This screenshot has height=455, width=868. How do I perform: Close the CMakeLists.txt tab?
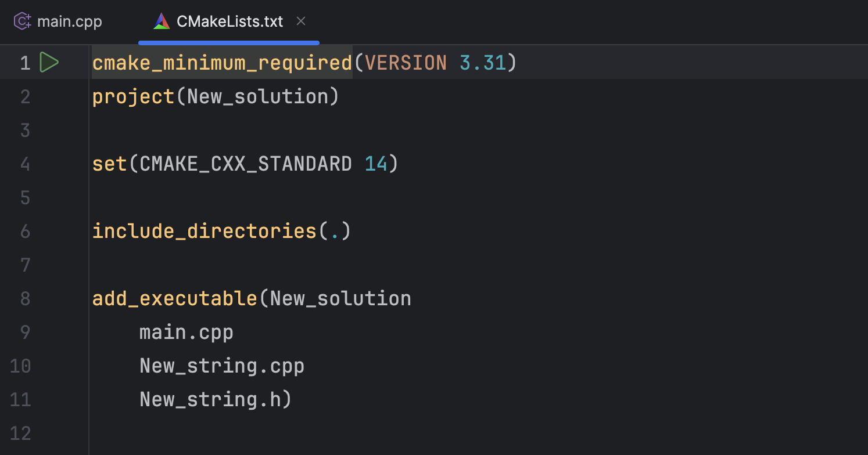(x=301, y=21)
